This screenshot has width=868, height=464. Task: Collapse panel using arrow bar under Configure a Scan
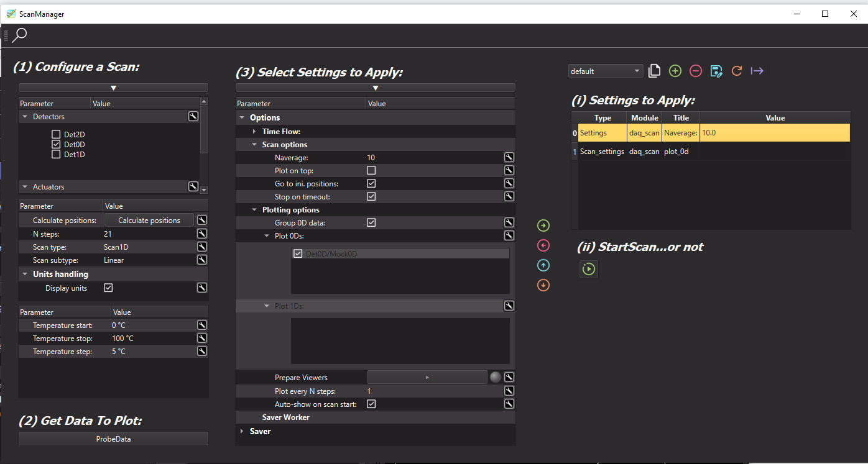[113, 88]
